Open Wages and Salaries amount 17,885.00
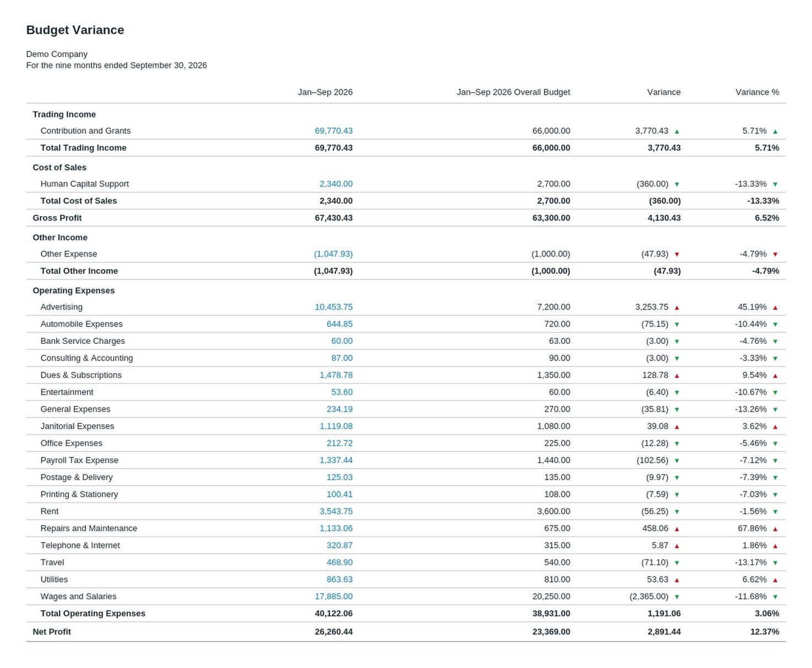The image size is (812, 668). 334,596
